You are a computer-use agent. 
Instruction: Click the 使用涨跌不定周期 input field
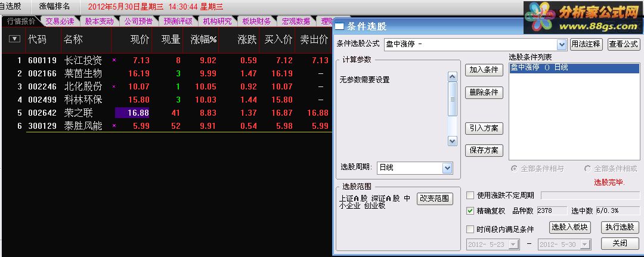[x=590, y=196]
